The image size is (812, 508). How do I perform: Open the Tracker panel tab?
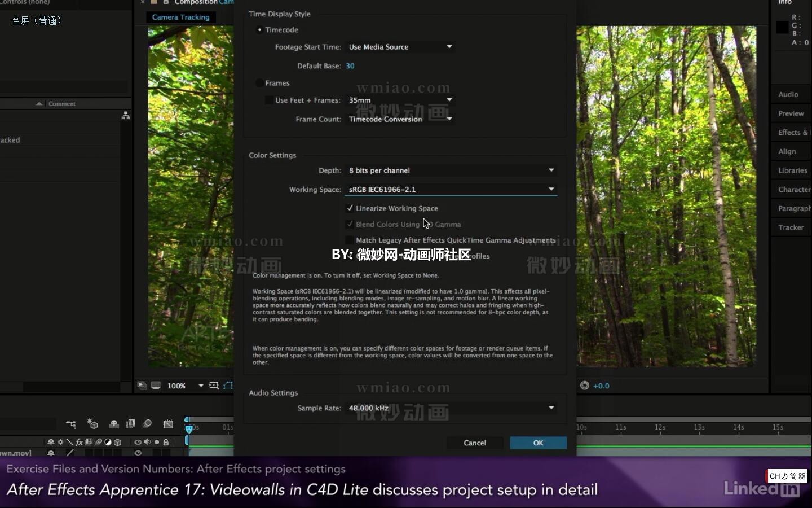tap(791, 227)
